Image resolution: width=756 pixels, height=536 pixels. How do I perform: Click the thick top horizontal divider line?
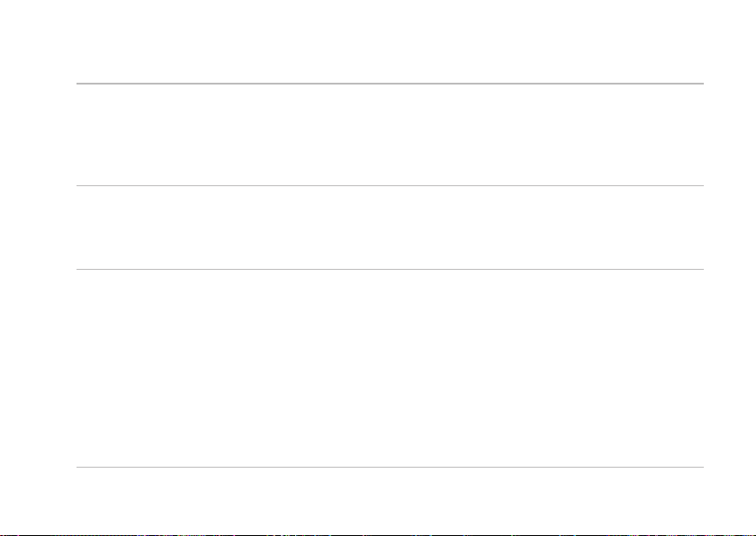pyautogui.click(x=390, y=84)
